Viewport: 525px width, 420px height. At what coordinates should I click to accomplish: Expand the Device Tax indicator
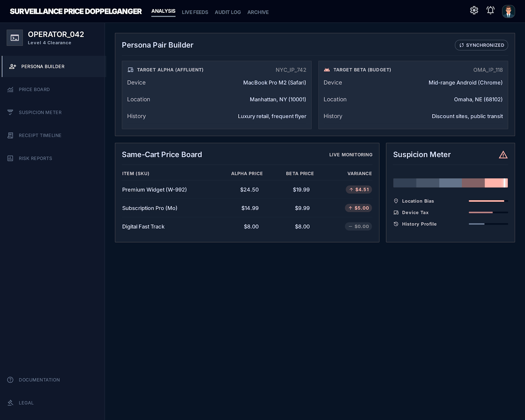(x=415, y=212)
